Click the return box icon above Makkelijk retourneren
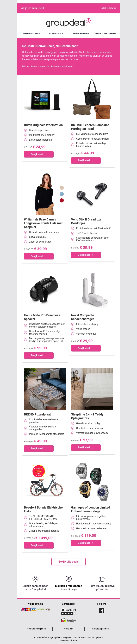This screenshot has height=644, width=137. coord(69,578)
